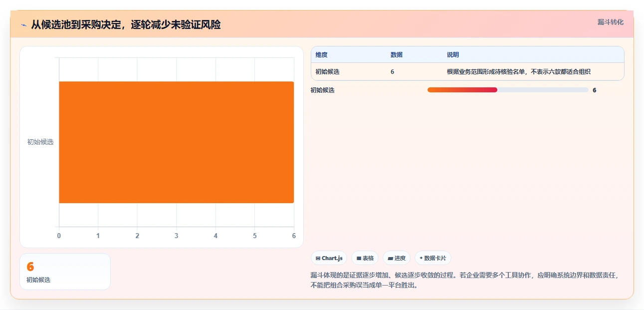Click the large orange 6 on data card
Viewport: 644px width, 310px height.
(30, 267)
